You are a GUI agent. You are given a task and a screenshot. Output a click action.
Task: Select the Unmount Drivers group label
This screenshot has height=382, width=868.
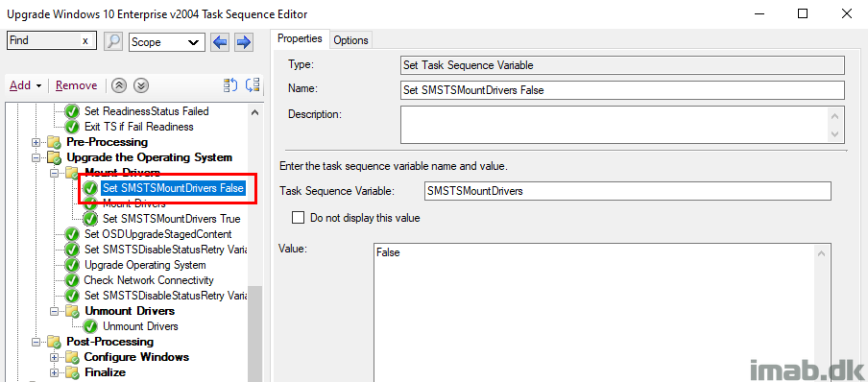point(130,311)
